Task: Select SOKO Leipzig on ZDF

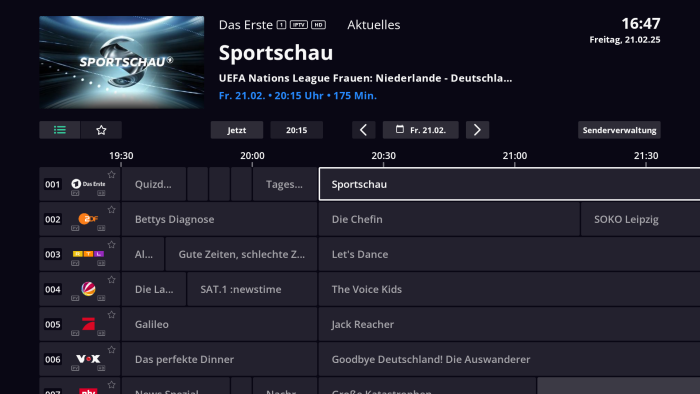Action: [x=641, y=219]
